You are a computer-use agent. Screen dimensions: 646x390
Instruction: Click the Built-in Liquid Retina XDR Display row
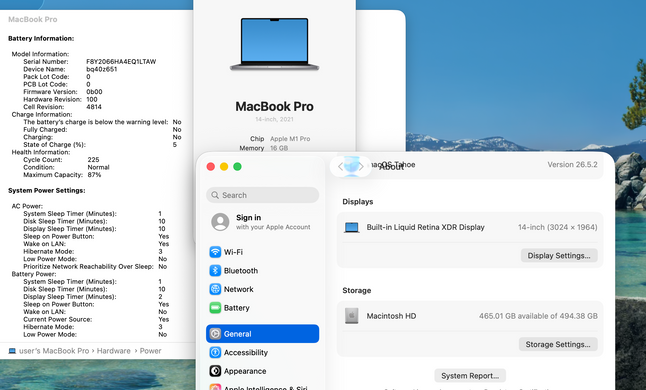click(470, 227)
